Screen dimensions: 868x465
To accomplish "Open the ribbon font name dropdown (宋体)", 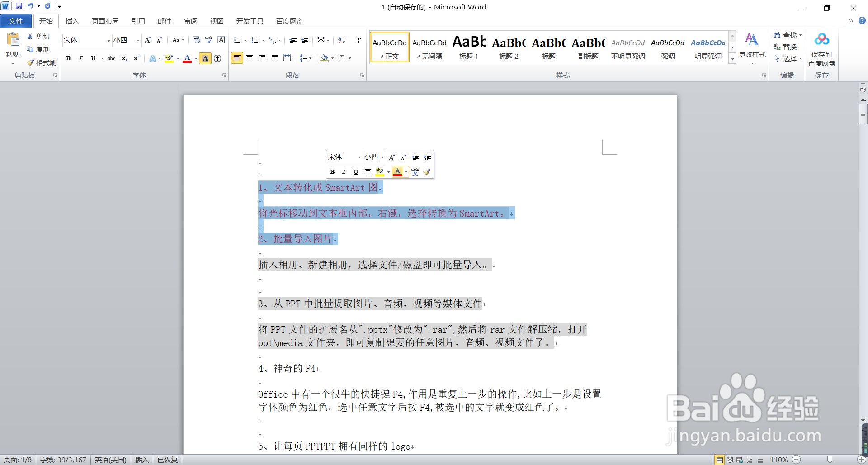I will click(x=108, y=41).
